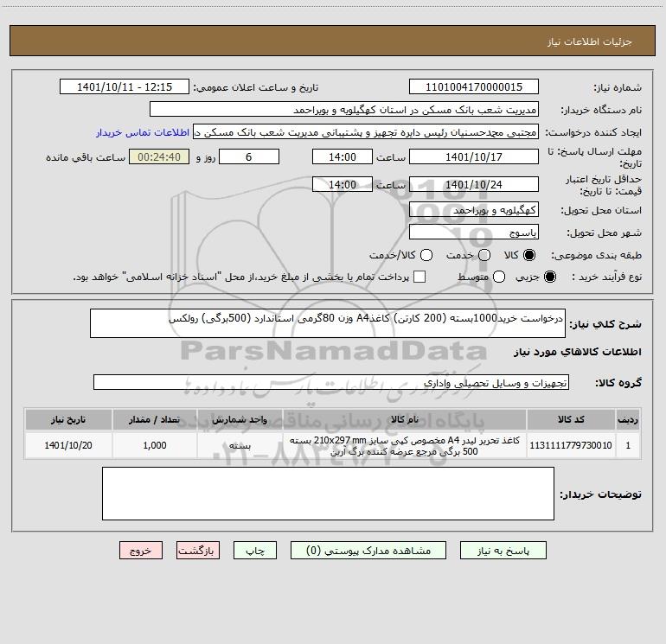Click the ردیف column header

point(628,419)
